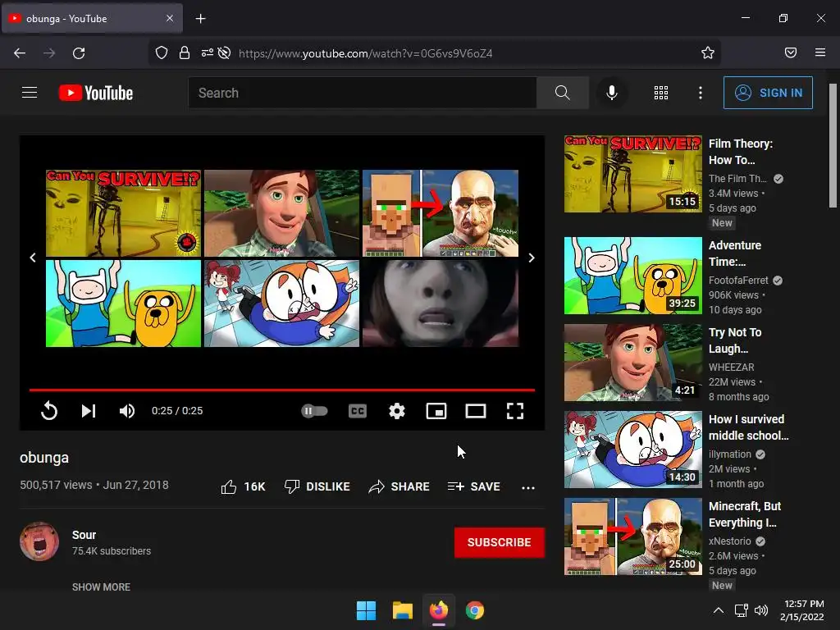Click the search magnifier button
The width and height of the screenshot is (840, 630).
pos(563,93)
